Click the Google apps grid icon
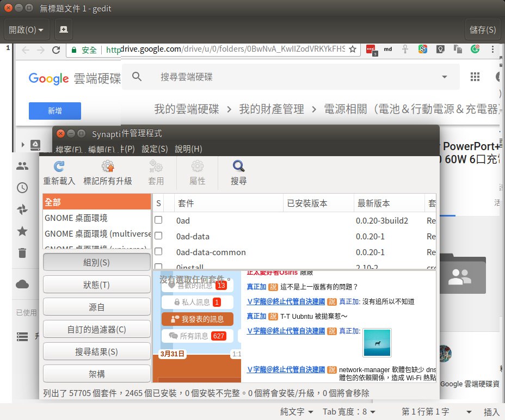This screenshot has height=420, width=505. 475,77
